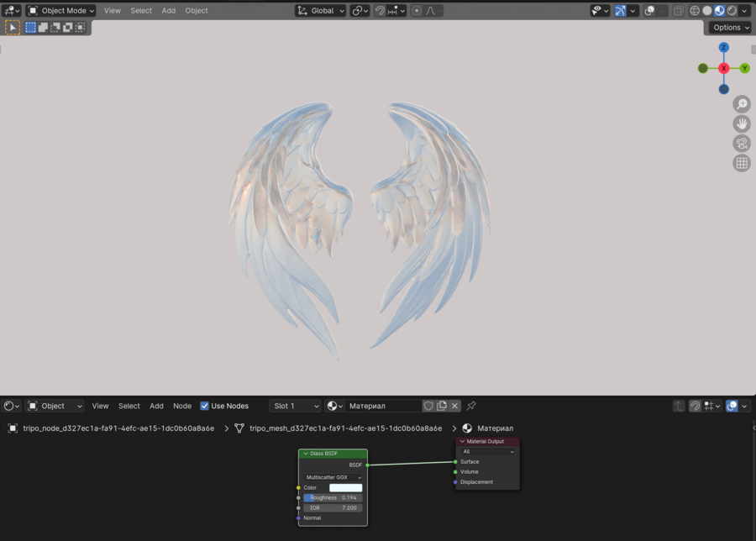Click the fake user shield icon
The width and height of the screenshot is (756, 541).
point(428,406)
